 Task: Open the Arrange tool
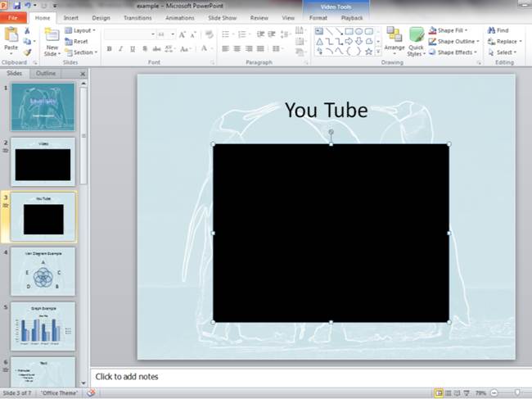coord(394,38)
